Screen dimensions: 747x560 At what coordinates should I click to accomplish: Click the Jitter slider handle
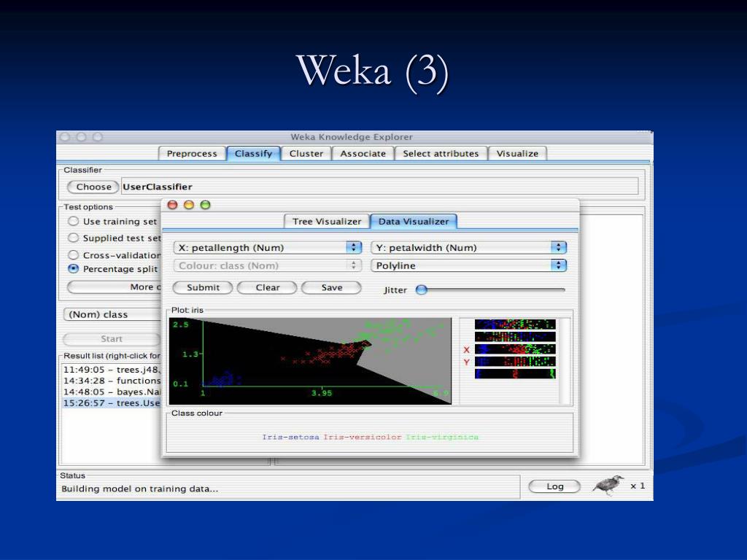pos(421,289)
